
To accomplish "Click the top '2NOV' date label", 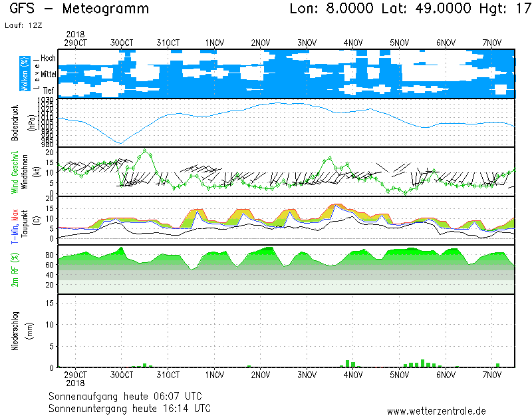I will [261, 43].
